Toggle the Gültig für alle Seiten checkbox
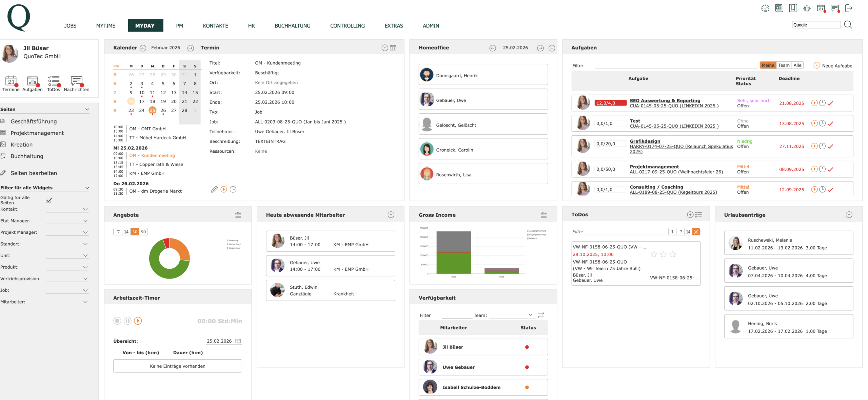This screenshot has height=400, width=868. 49,200
